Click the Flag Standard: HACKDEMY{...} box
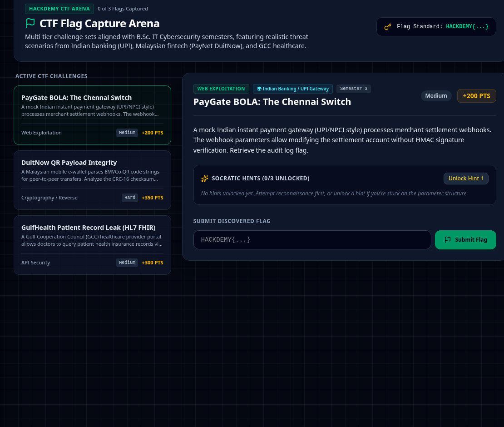 click(436, 27)
